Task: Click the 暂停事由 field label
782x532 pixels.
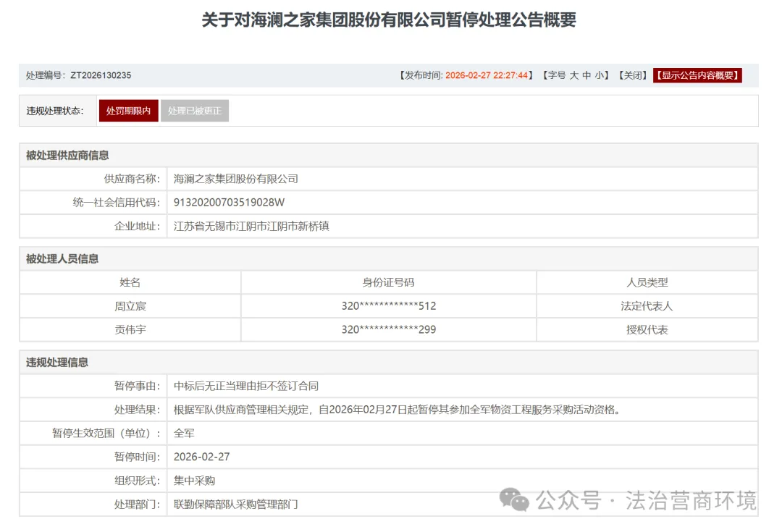Action: pos(138,386)
